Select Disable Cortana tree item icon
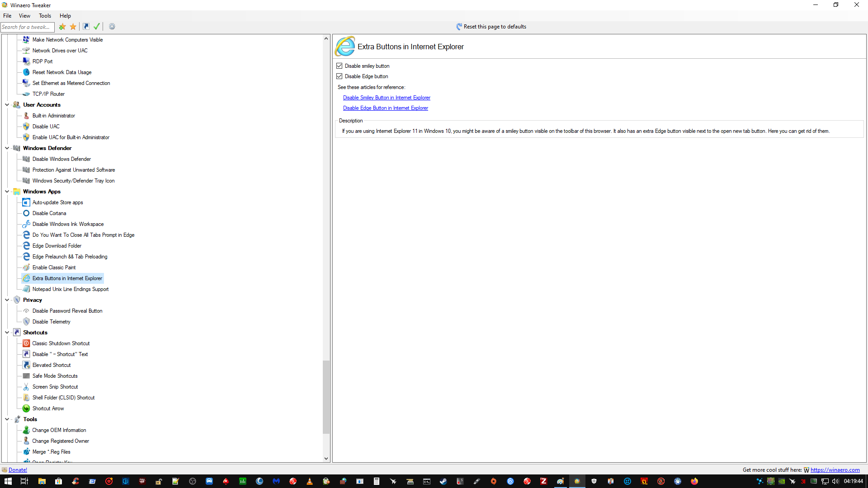 coord(26,213)
